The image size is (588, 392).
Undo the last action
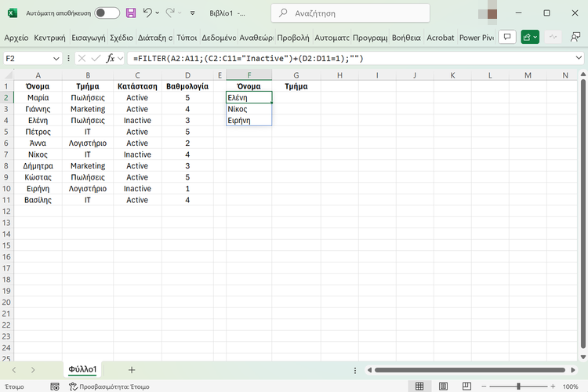pos(147,13)
